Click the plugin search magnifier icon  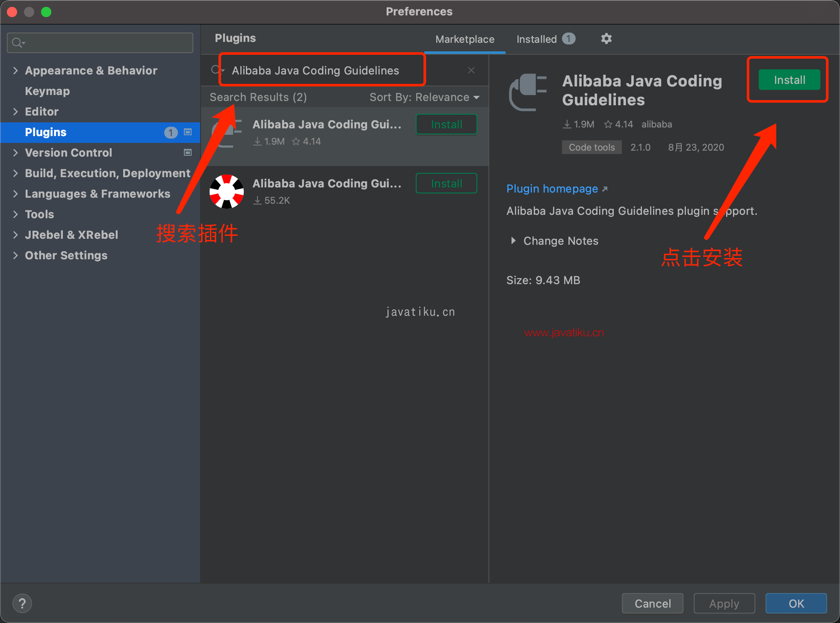click(x=216, y=70)
